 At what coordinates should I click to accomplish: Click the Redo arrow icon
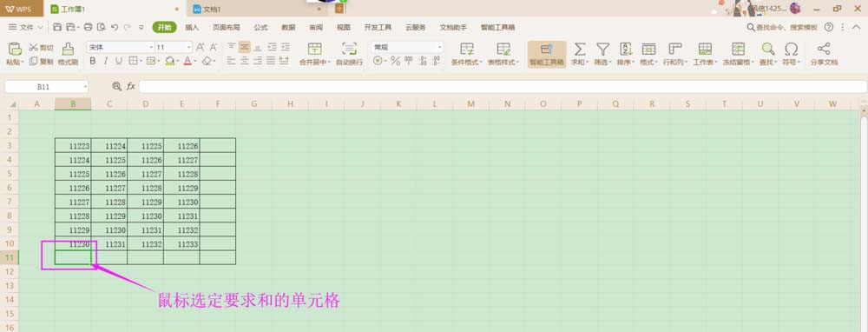128,27
